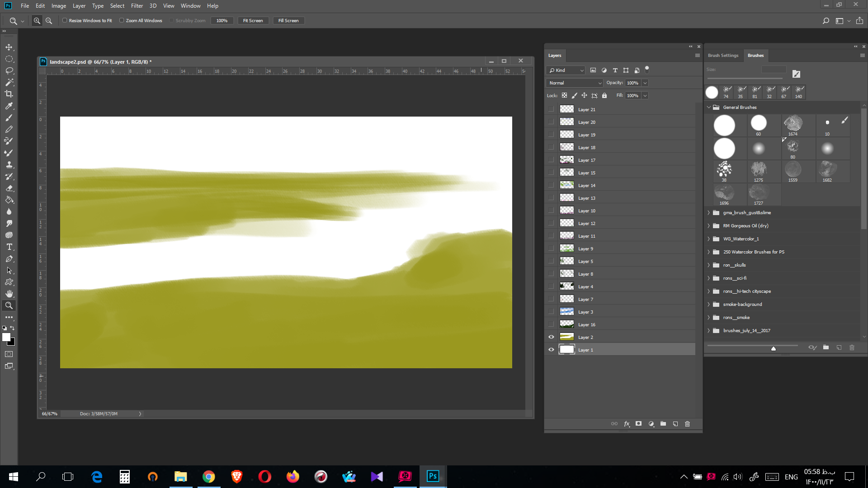The height and width of the screenshot is (488, 868).
Task: Select the Move tool
Action: [x=9, y=47]
